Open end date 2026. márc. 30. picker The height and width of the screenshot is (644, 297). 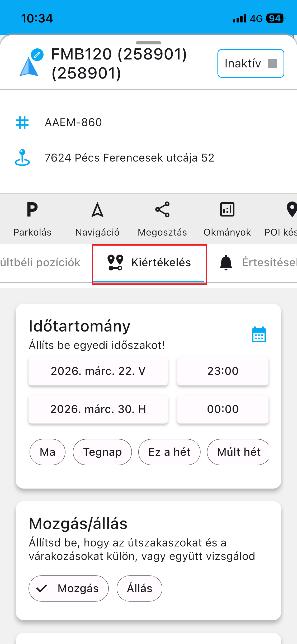click(98, 409)
